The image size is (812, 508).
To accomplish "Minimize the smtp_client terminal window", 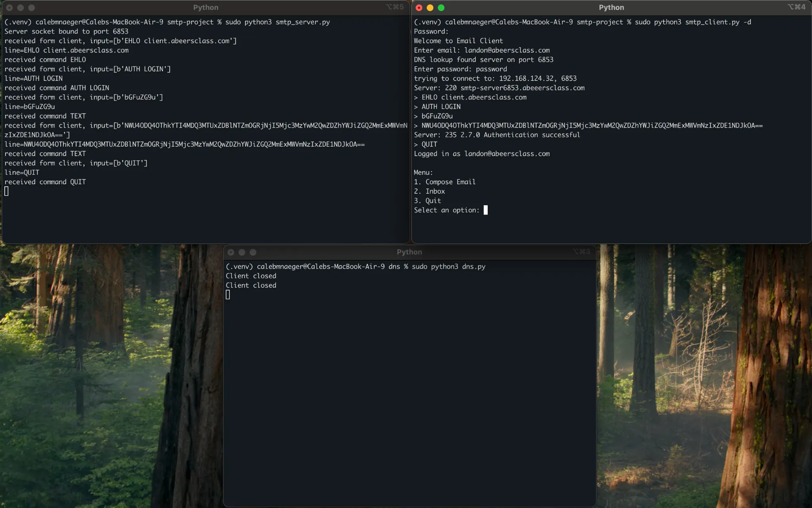I will 430,8.
